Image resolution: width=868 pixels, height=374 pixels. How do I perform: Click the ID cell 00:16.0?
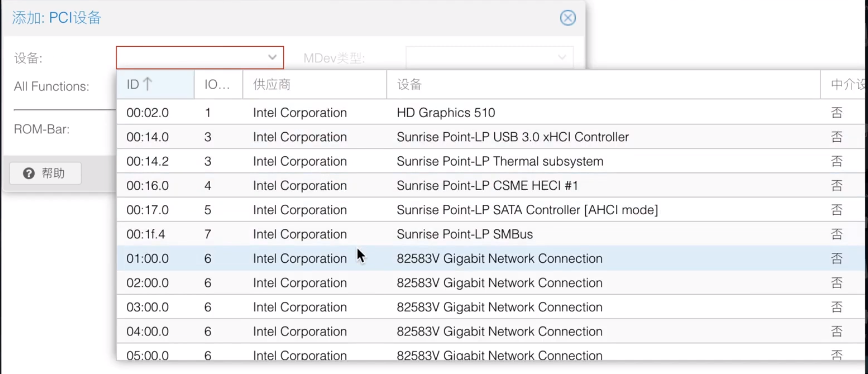pyautogui.click(x=147, y=185)
